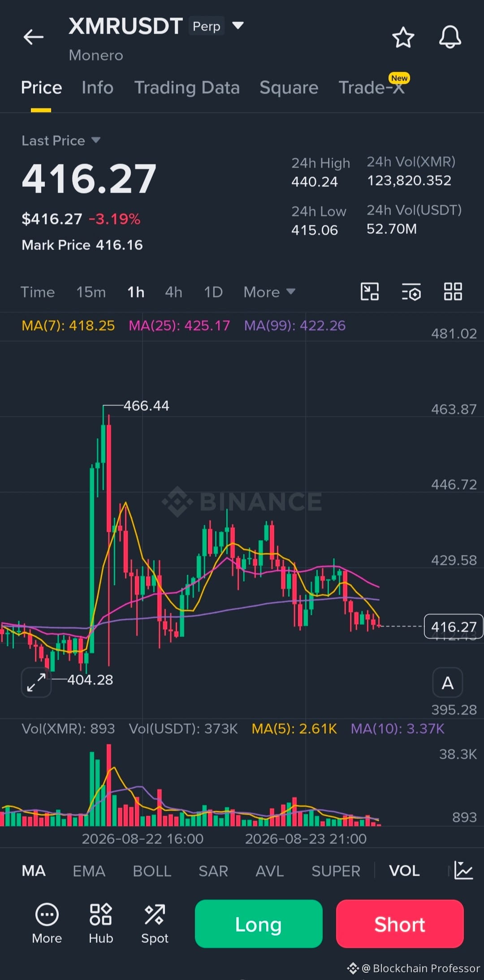Screen dimensions: 484x980
Task: Tap the MA(99): 422.26 indicator label
Action: coord(295,326)
